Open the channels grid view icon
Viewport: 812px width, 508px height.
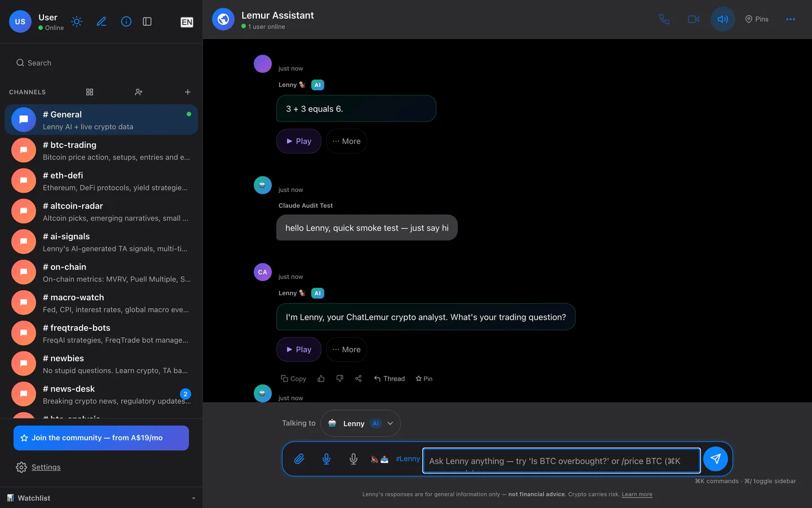click(x=90, y=92)
